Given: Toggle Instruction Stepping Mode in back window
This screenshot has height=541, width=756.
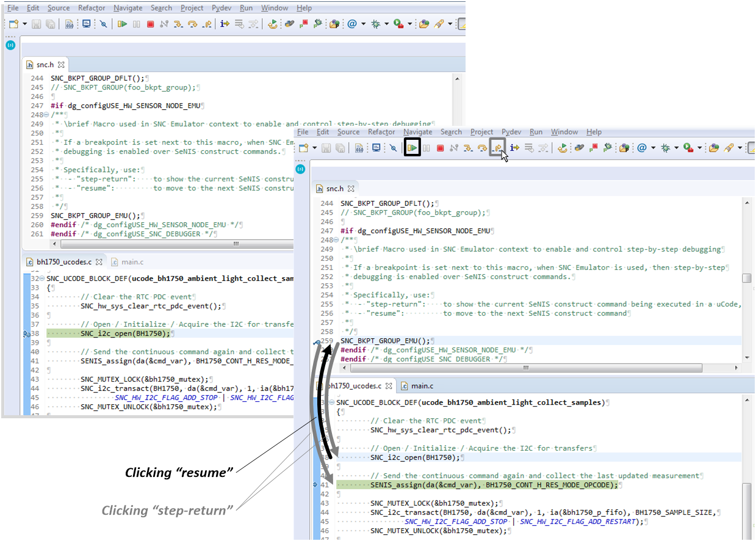Looking at the screenshot, I should point(225,24).
